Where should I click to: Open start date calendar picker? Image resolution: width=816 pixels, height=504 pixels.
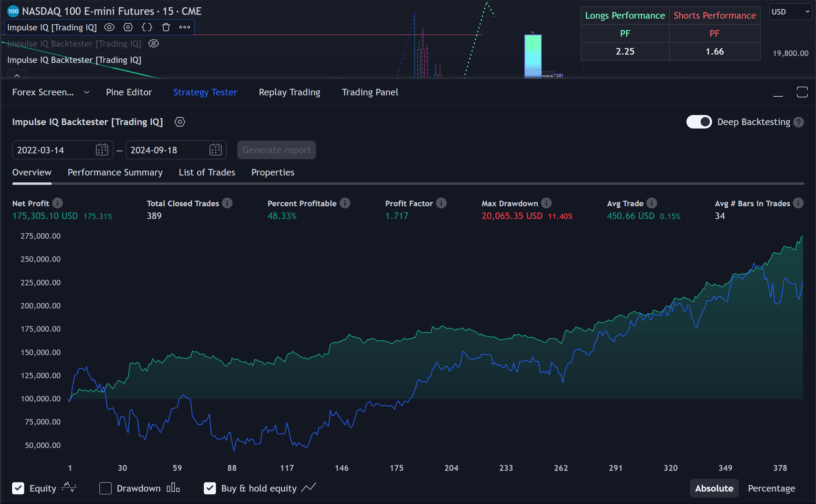(102, 150)
